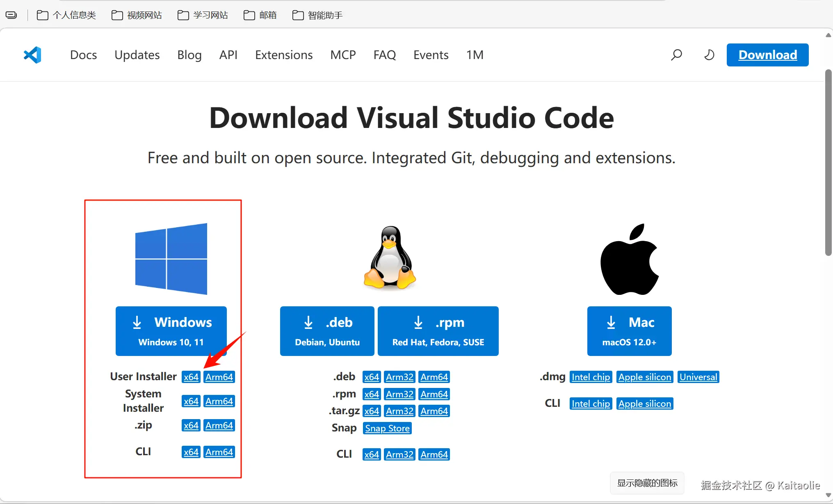Open the Snap Store link
The height and width of the screenshot is (504, 833).
pyautogui.click(x=387, y=428)
